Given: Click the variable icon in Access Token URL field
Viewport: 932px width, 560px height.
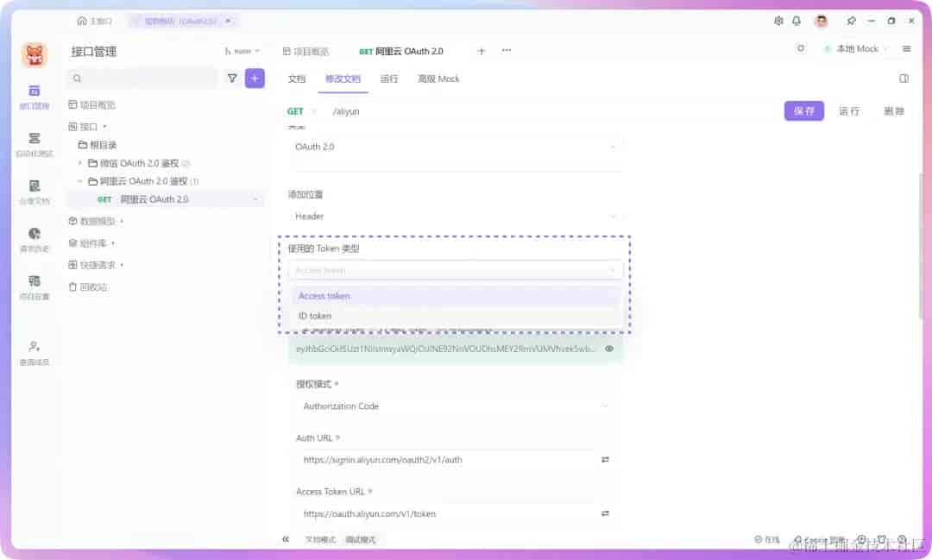Looking at the screenshot, I should point(605,513).
